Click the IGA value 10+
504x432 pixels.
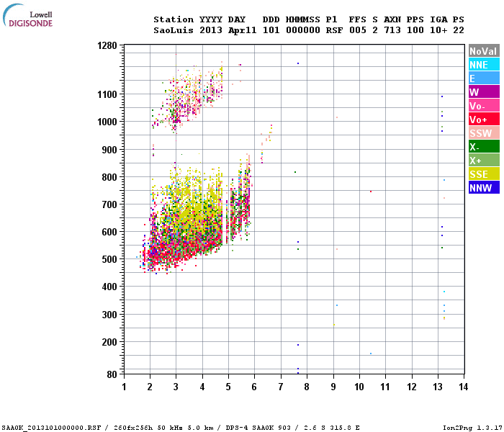(x=438, y=30)
